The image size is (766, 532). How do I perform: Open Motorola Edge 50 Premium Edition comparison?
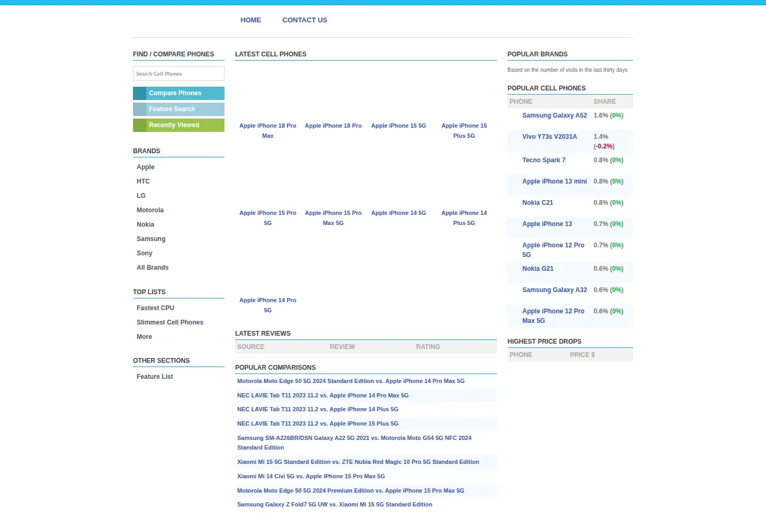[x=351, y=491]
